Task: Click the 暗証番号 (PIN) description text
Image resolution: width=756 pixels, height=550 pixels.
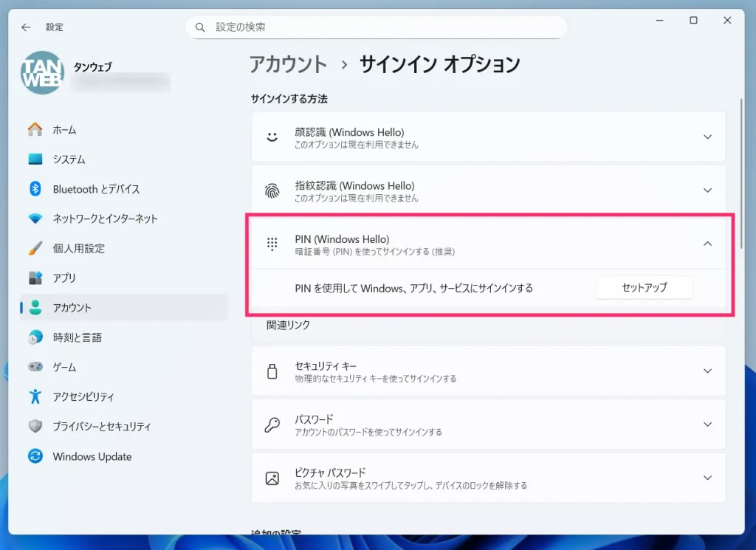Action: 374,252
